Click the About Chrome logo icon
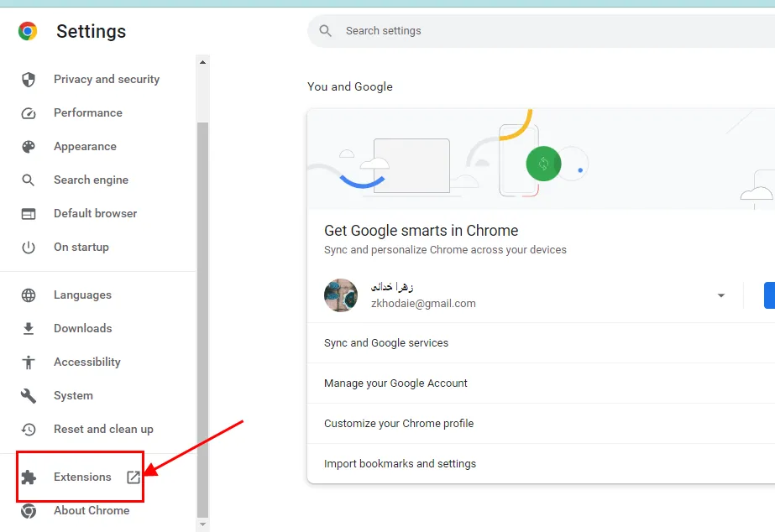This screenshot has height=532, width=775. [29, 511]
